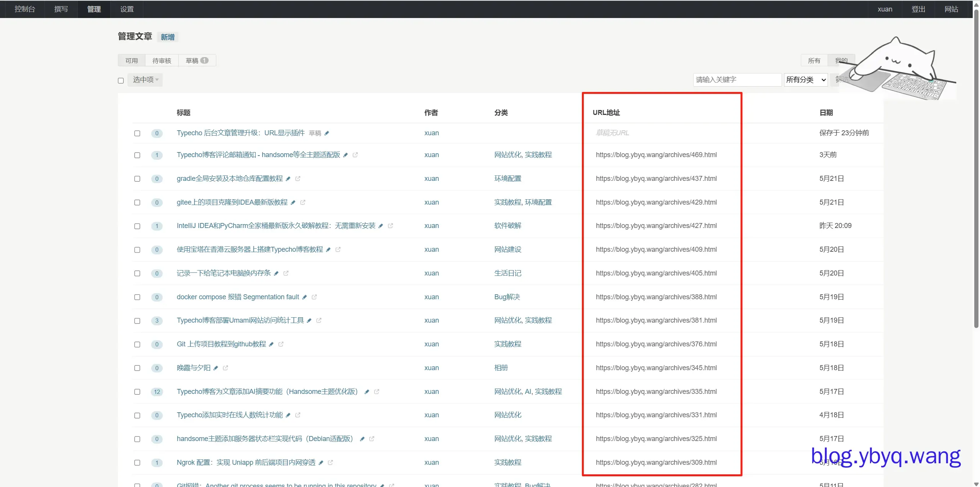This screenshot has height=487, width=980.
Task: Toggle the select-all checkbox above the list
Action: (x=121, y=80)
